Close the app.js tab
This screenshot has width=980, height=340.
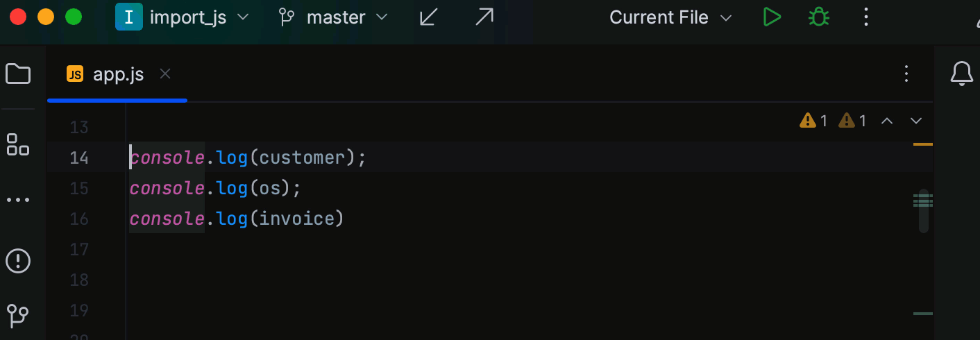pyautogui.click(x=165, y=74)
